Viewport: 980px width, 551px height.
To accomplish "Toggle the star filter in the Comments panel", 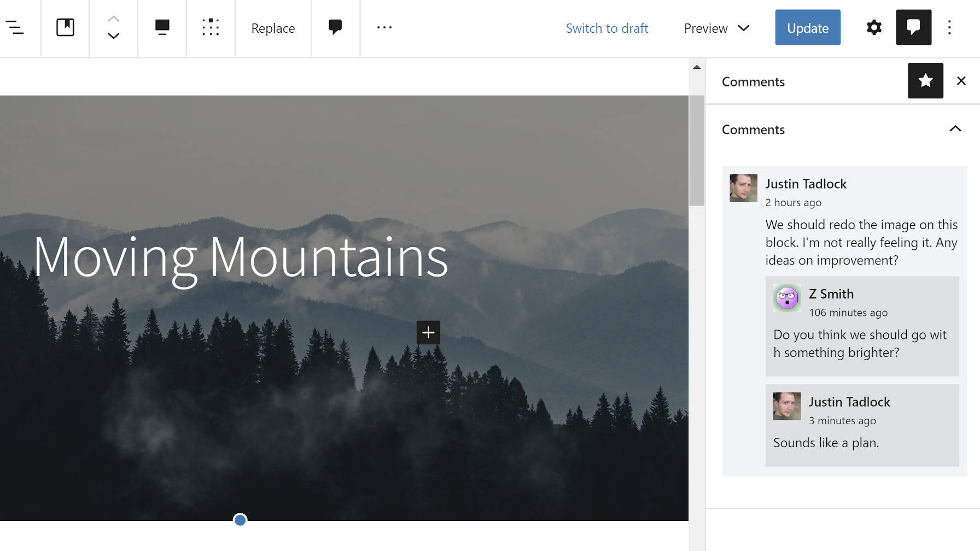I will pyautogui.click(x=925, y=80).
